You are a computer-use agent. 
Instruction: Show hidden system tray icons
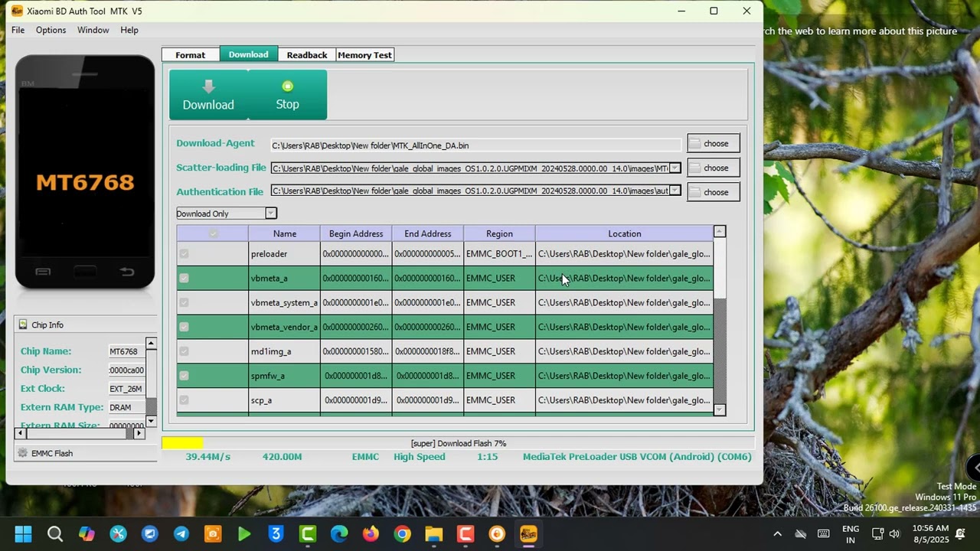(777, 533)
